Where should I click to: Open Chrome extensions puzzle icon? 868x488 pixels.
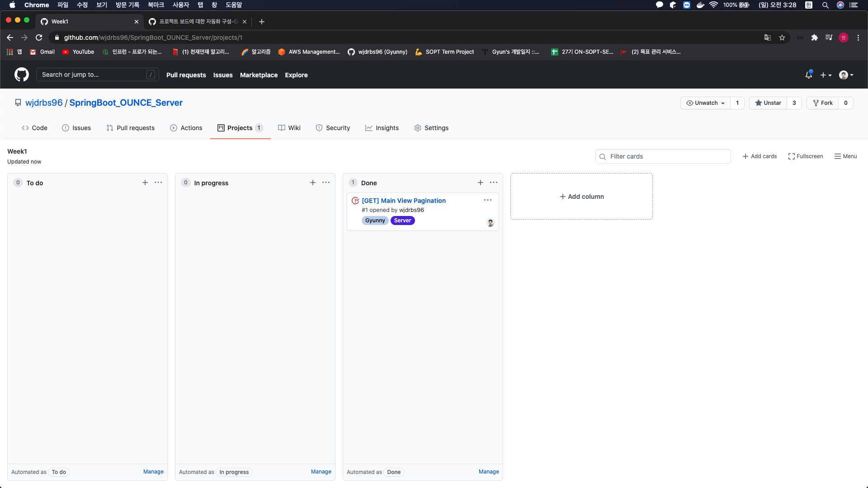(x=814, y=38)
